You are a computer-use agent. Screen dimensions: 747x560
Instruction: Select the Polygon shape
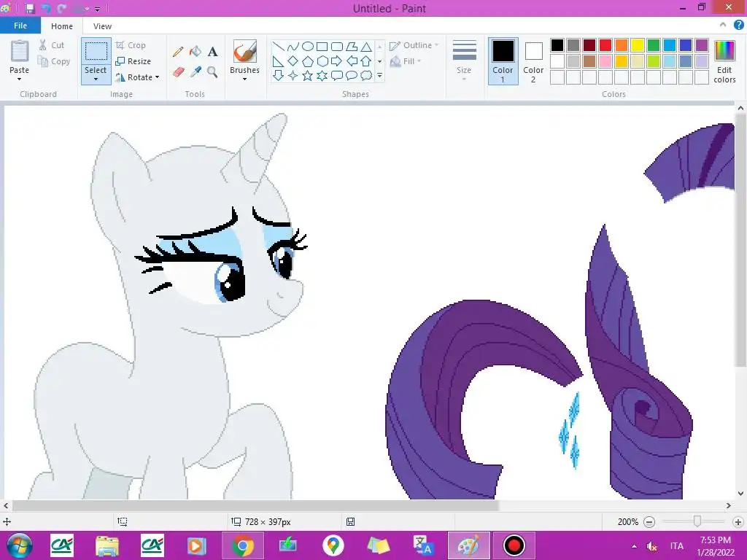click(x=352, y=47)
